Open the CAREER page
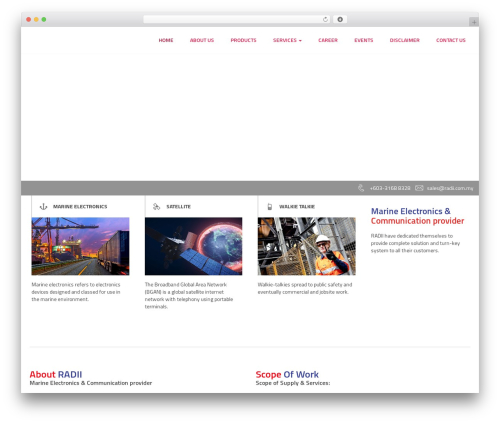 click(328, 40)
